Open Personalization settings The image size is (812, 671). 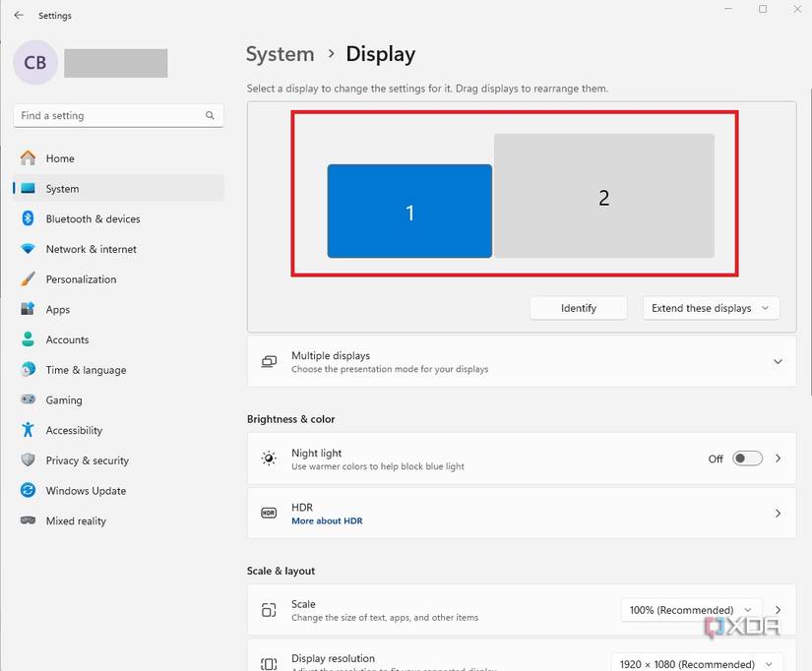(119, 278)
